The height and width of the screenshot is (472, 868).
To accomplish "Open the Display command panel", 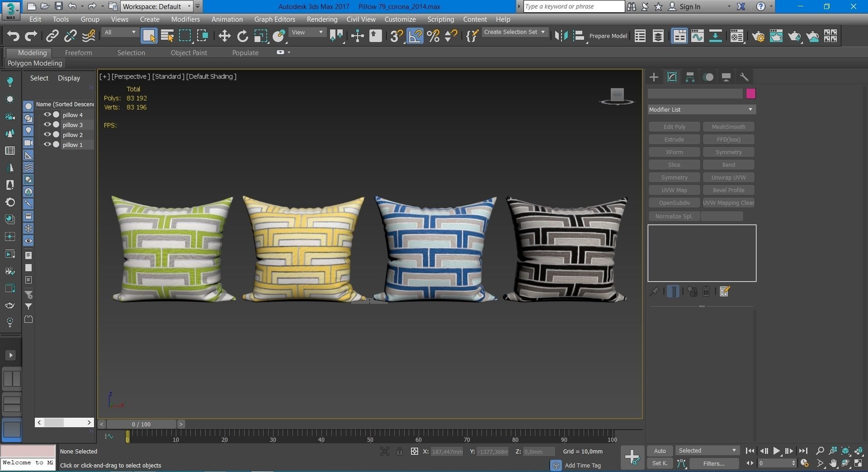I will [726, 77].
